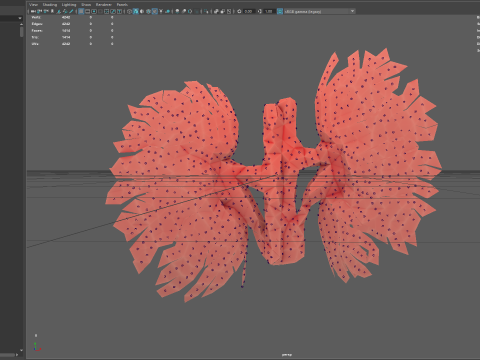The width and height of the screenshot is (480, 360).
Task: Toggle the Gate Mask icon
Action: coord(100,11)
